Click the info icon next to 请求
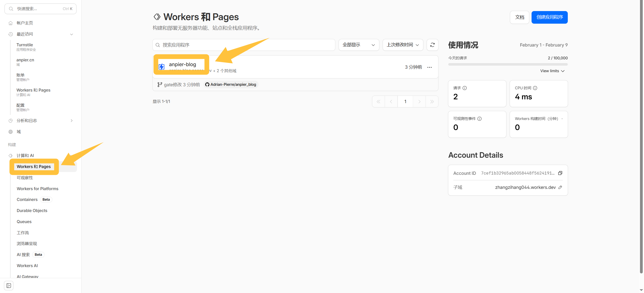Screen dimensions: 644x293 (x=465, y=88)
